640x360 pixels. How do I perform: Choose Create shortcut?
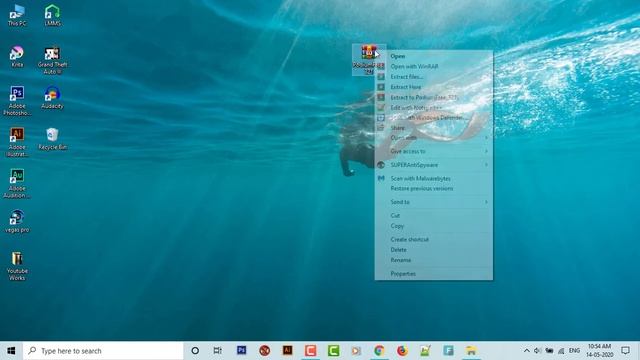pos(434,240)
